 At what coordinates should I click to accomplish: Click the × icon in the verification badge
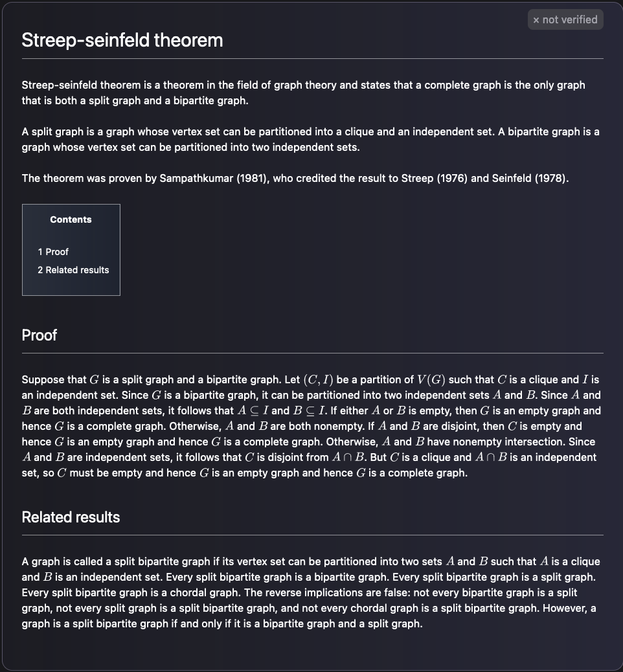pos(536,20)
